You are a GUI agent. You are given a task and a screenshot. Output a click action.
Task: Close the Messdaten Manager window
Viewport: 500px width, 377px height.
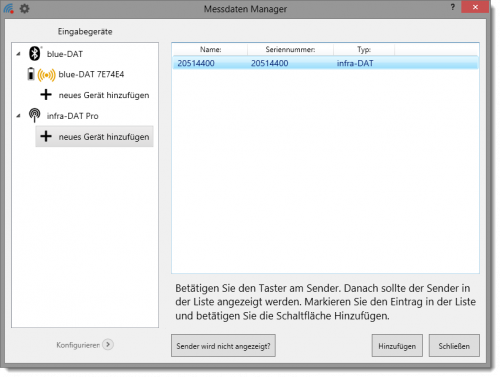pos(475,7)
